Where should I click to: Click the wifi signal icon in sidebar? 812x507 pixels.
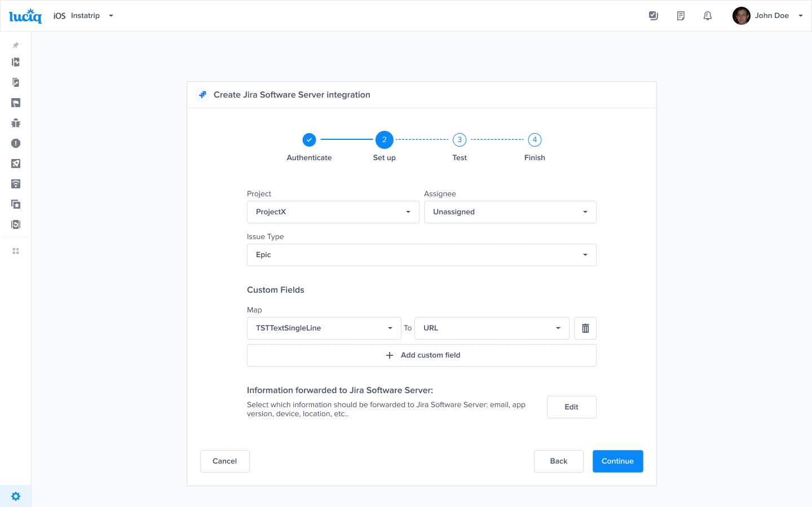16,184
